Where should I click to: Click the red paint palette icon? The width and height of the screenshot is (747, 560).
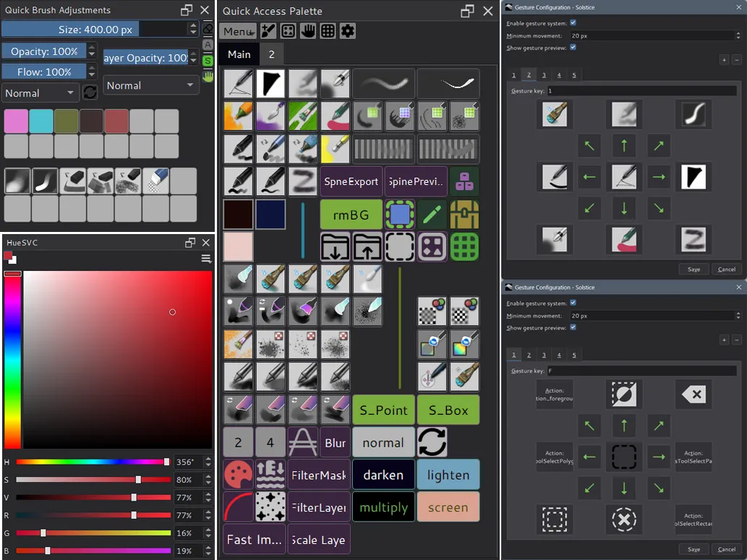(x=238, y=475)
